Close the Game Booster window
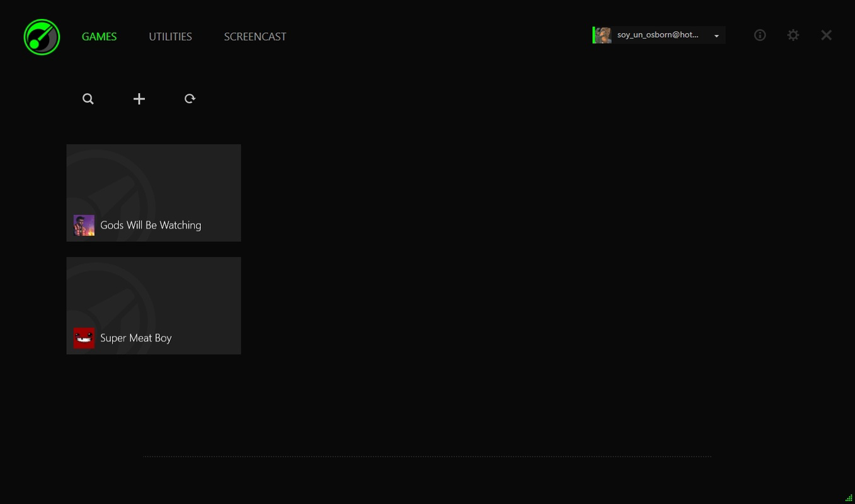 pos(827,35)
